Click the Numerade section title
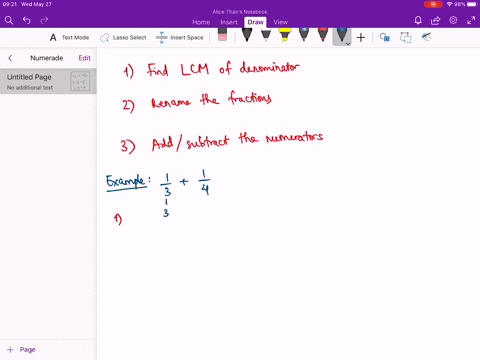The image size is (480, 360). 47,58
